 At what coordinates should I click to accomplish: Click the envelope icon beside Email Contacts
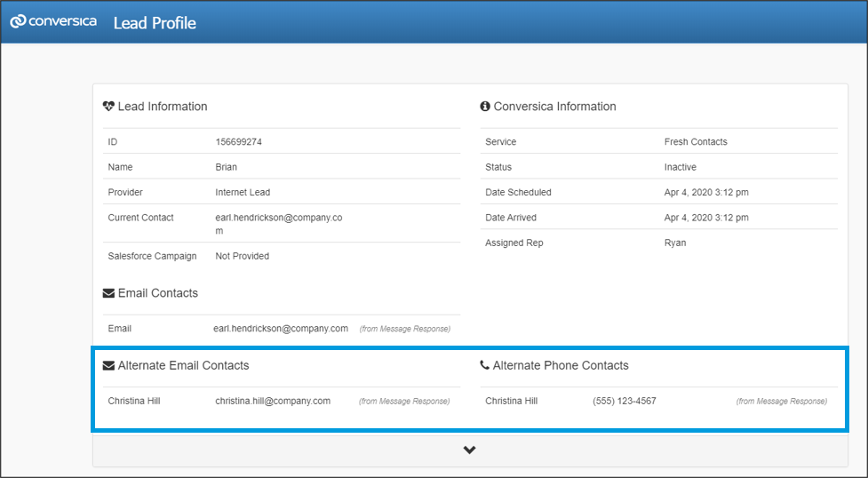(108, 293)
